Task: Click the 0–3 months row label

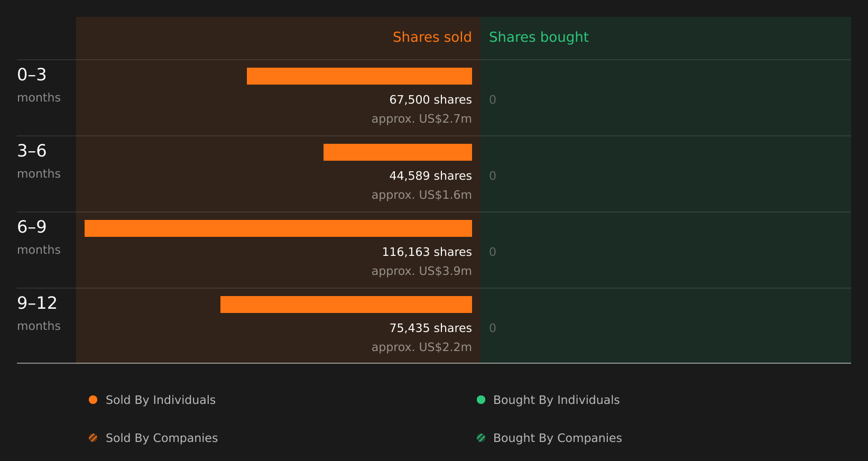Action: [x=39, y=85]
